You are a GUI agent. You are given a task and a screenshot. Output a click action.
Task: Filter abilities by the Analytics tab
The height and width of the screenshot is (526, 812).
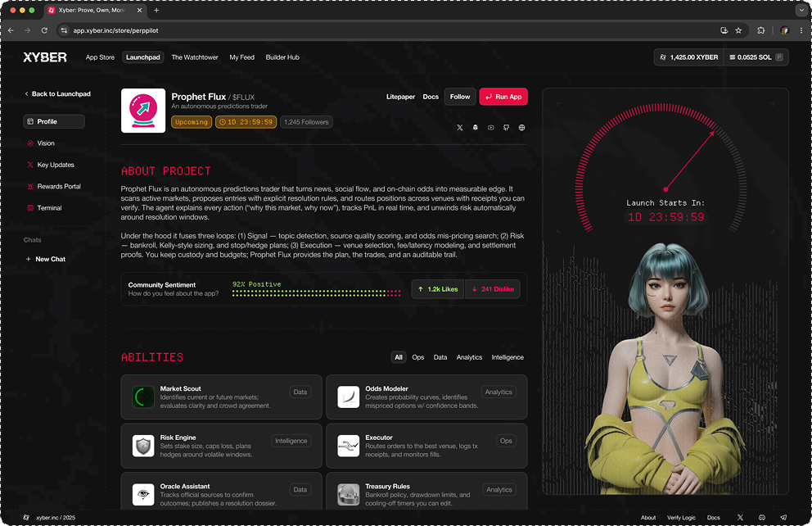[x=469, y=357]
